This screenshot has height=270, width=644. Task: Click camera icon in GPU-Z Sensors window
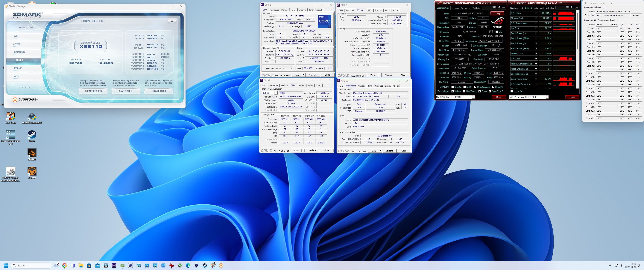567,7
